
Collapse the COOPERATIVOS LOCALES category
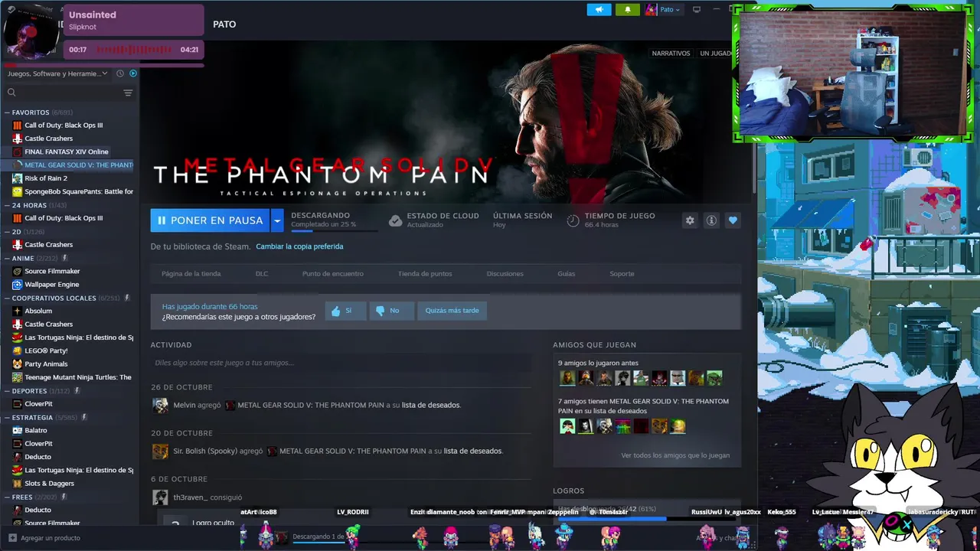(x=7, y=298)
